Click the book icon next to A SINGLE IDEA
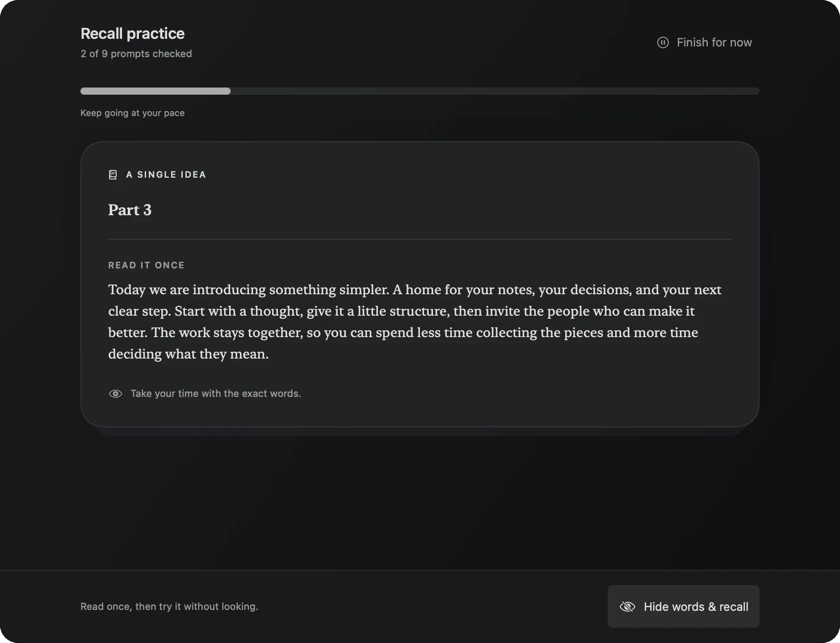Viewport: 840px width, 643px height. 113,175
